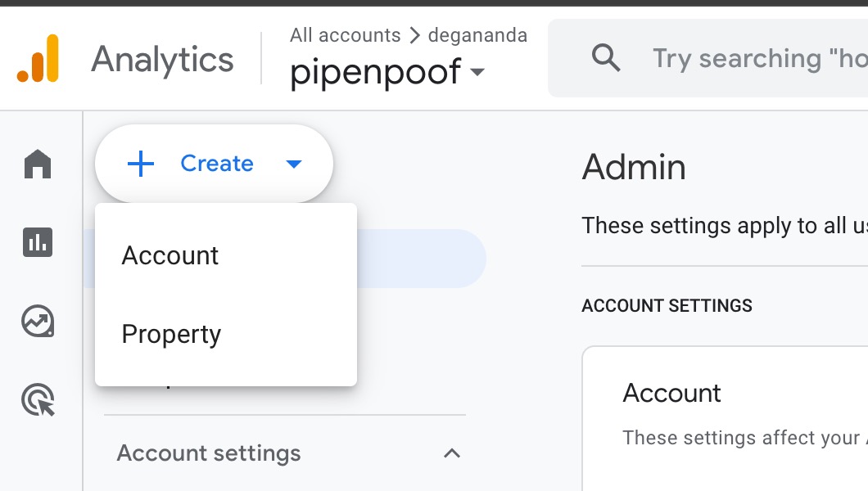
Task: Open the Reports bar chart icon
Action: tap(38, 242)
